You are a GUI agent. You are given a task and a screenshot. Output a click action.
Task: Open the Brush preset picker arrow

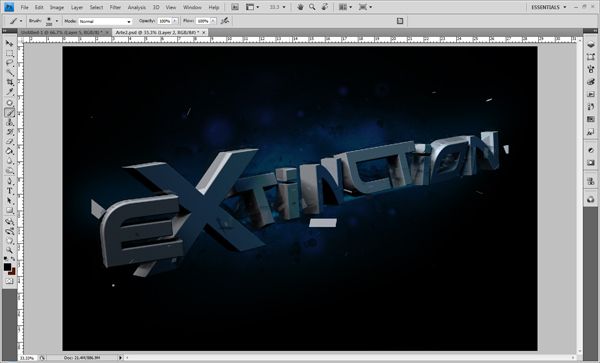point(57,21)
